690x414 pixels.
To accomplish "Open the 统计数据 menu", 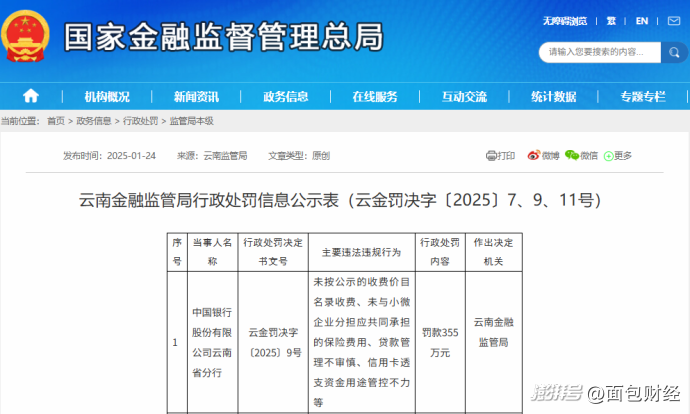I will [554, 97].
